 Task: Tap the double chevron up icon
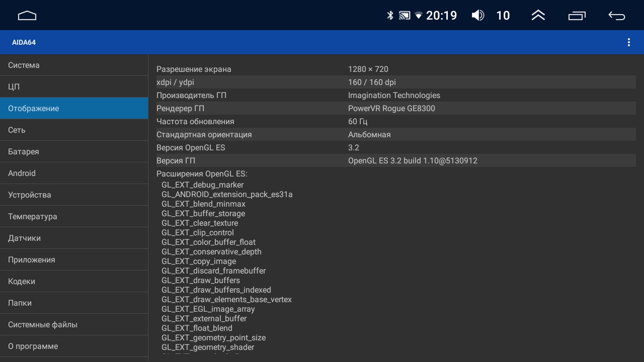tap(538, 16)
